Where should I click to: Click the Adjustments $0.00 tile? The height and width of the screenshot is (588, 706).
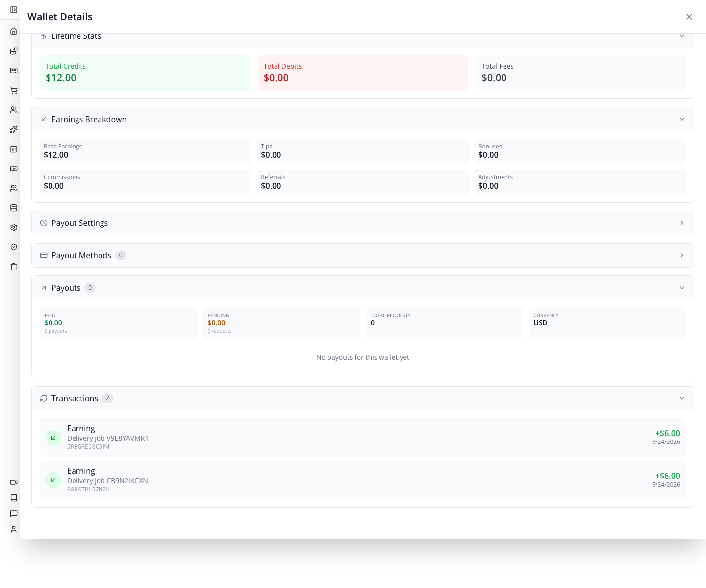point(580,182)
